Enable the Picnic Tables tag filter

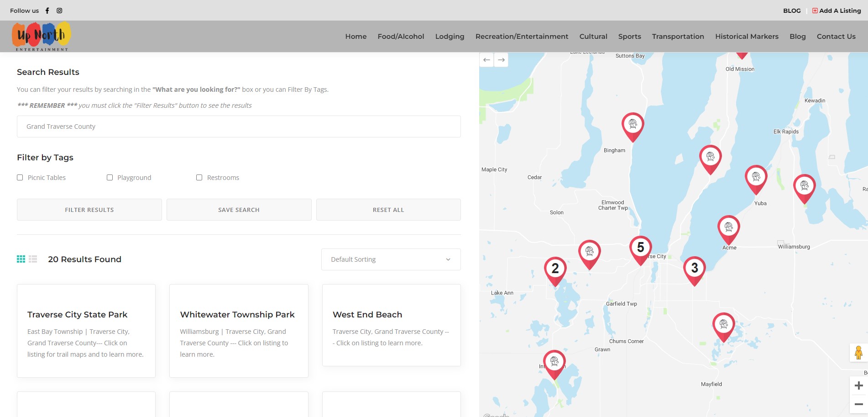(20, 178)
